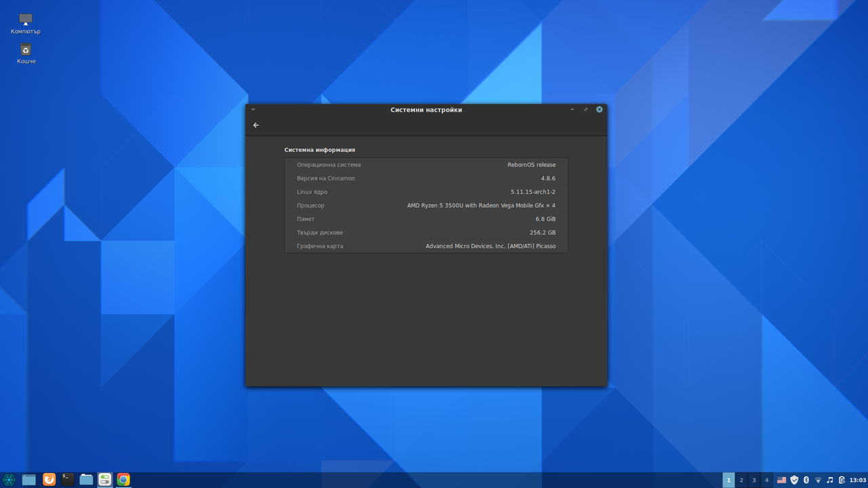Select the disk value 256.2 GB
This screenshot has height=488, width=868.
(x=542, y=232)
